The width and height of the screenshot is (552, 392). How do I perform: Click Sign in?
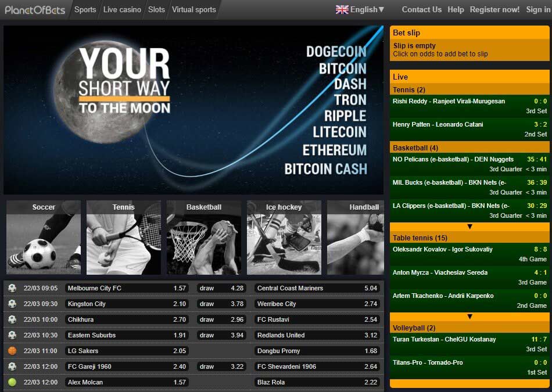coord(538,9)
